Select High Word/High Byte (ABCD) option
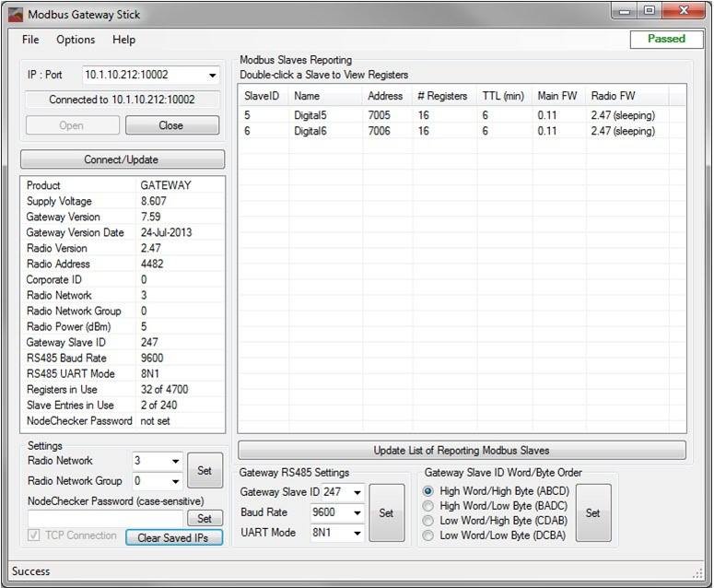 429,491
